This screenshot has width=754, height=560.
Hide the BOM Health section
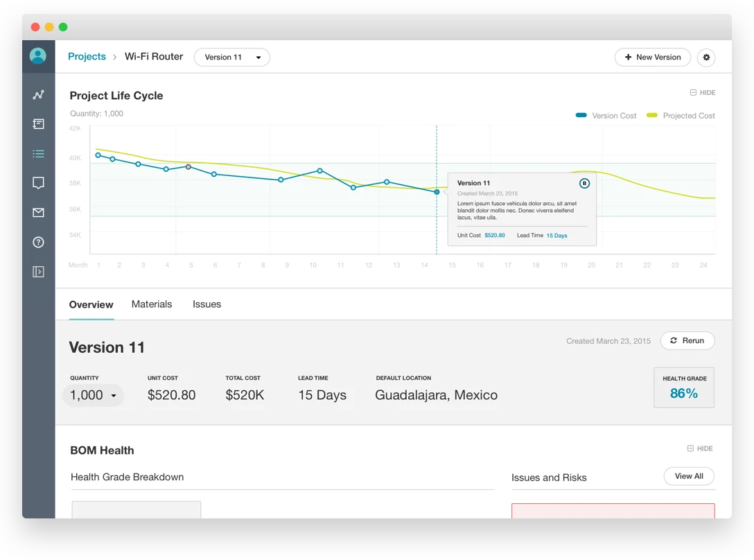[x=700, y=448]
